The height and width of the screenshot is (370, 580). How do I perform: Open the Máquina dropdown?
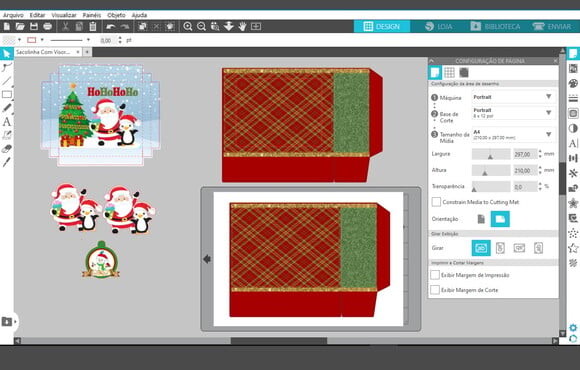514,97
